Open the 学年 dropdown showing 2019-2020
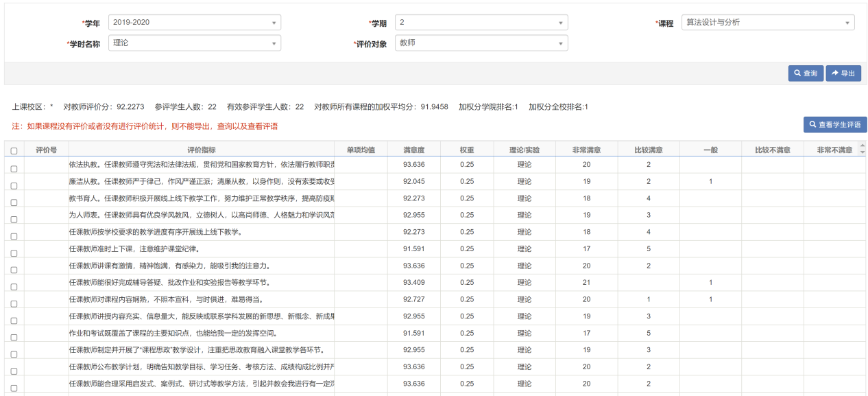Image resolution: width=868 pixels, height=396 pixels. click(195, 23)
